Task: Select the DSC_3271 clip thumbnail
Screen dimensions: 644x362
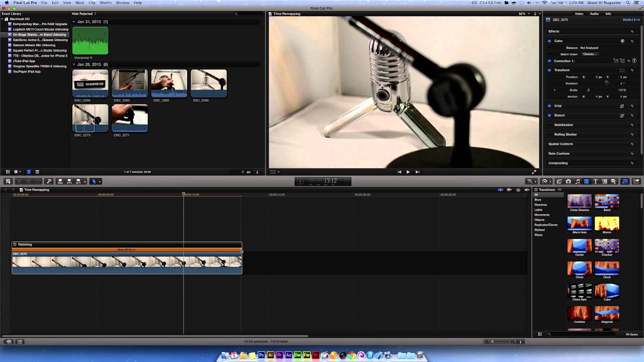Action: (x=130, y=118)
